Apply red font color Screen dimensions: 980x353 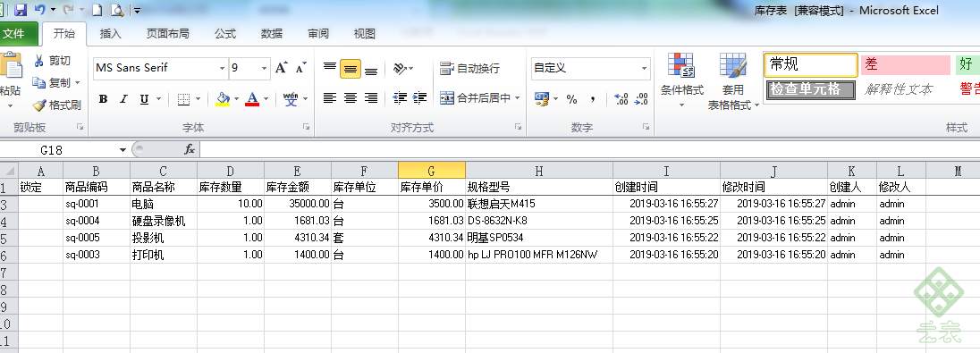[252, 98]
